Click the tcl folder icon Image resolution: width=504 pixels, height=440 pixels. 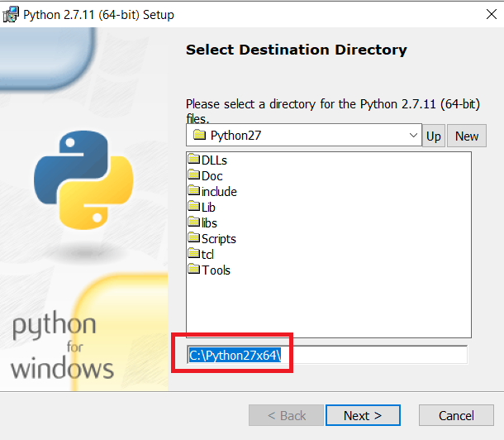(194, 253)
